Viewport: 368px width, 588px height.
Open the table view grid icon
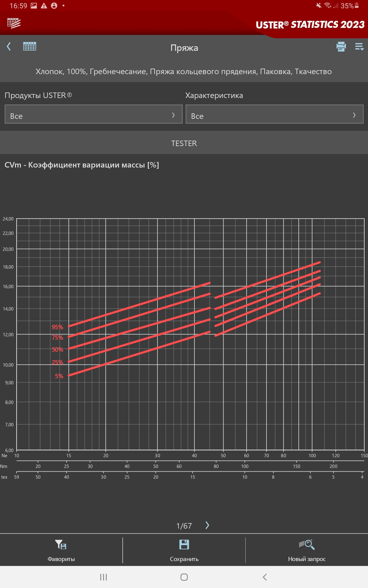[x=30, y=46]
